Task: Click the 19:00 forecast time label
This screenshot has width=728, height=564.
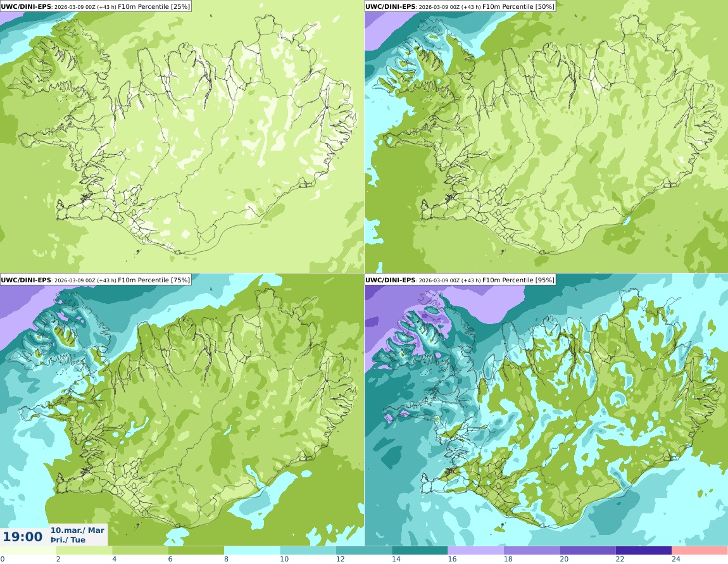Action: point(22,537)
